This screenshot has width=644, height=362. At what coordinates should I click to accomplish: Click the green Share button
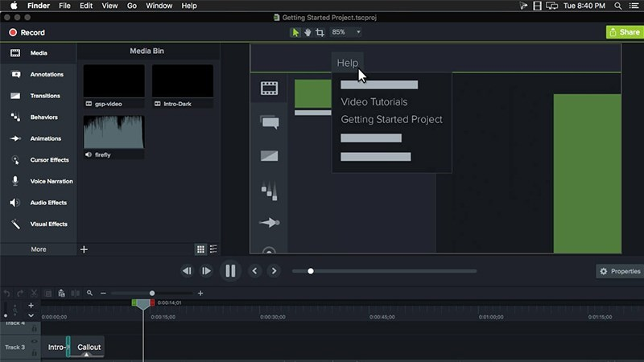point(625,32)
